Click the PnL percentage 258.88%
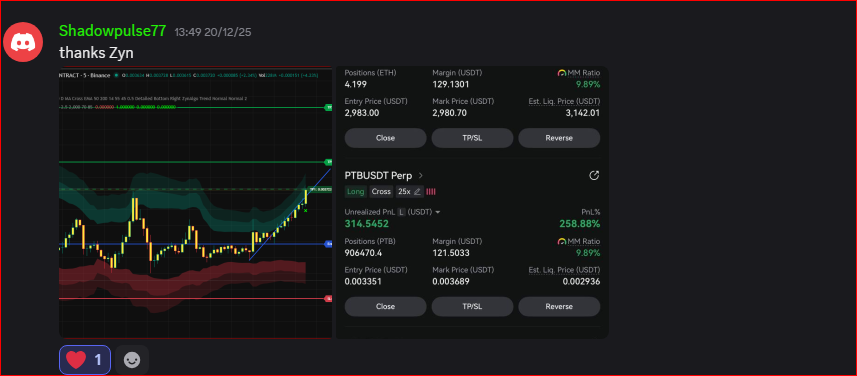This screenshot has height=376, width=857. coord(579,224)
